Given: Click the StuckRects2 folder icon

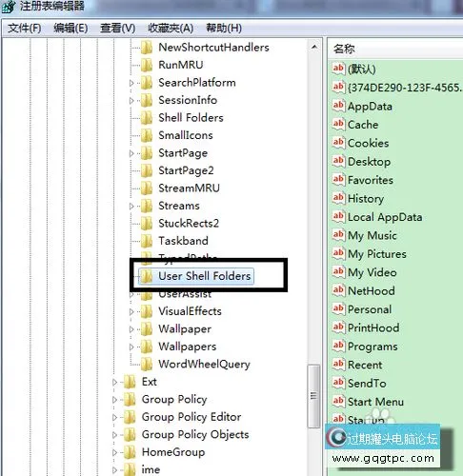Looking at the screenshot, I should 147,224.
